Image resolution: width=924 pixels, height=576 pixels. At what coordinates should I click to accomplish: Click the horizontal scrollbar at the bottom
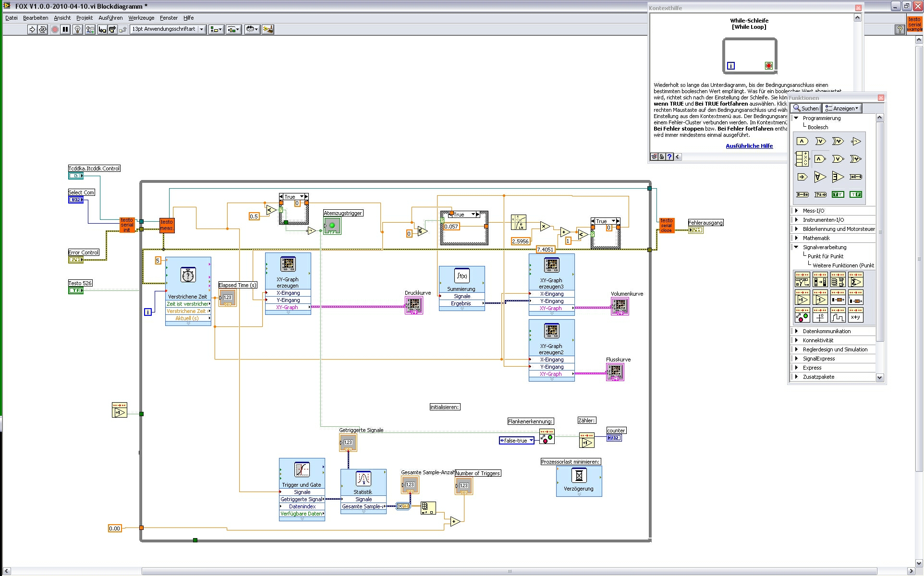[509, 571]
